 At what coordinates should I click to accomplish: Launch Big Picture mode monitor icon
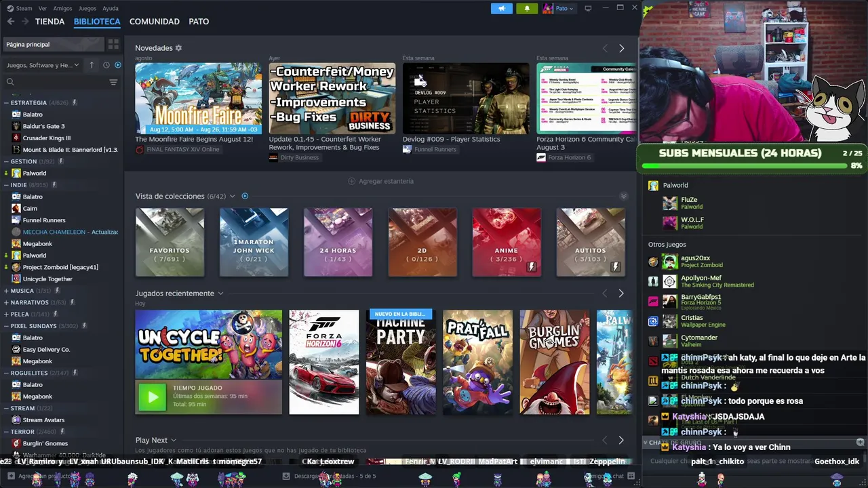(x=588, y=8)
